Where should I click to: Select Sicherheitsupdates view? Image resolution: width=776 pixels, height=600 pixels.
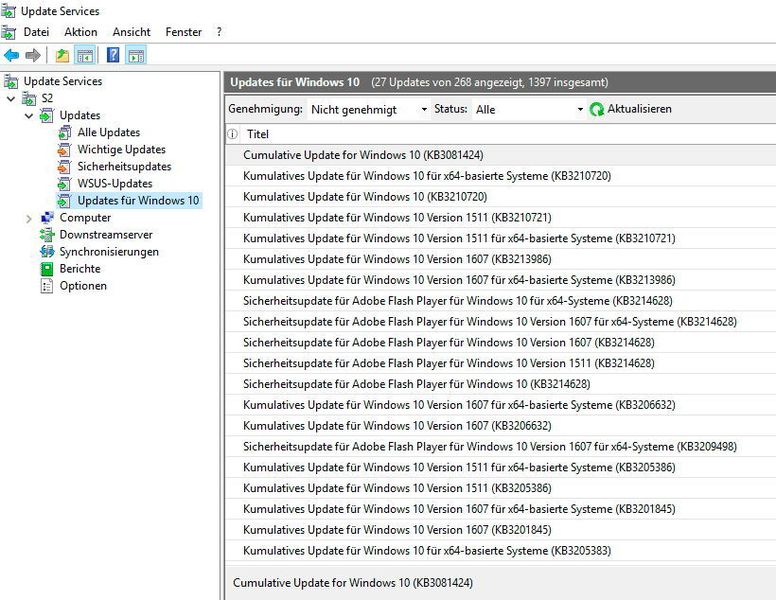(x=124, y=167)
